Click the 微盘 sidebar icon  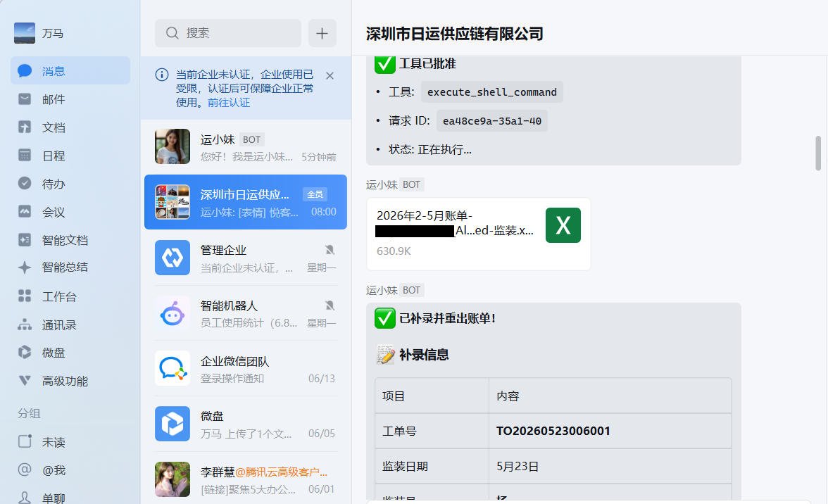coord(25,352)
